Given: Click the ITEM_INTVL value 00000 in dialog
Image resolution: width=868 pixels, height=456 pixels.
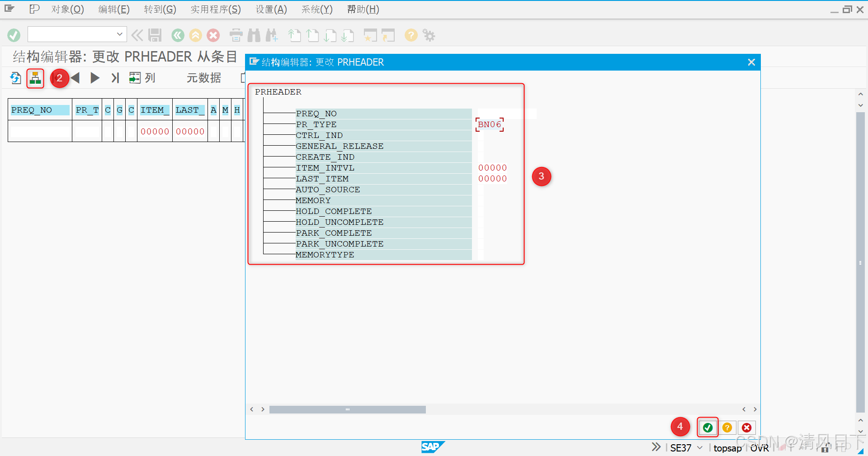Looking at the screenshot, I should (x=493, y=168).
